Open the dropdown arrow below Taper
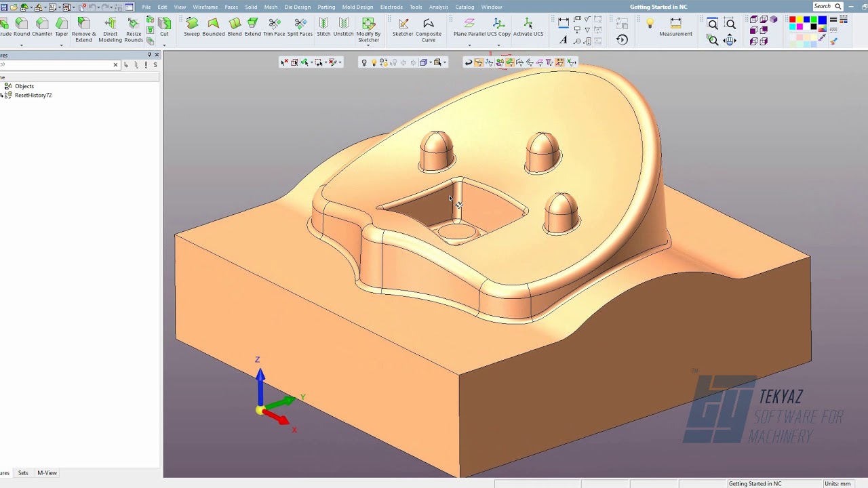The width and height of the screenshot is (868, 488). tap(62, 45)
